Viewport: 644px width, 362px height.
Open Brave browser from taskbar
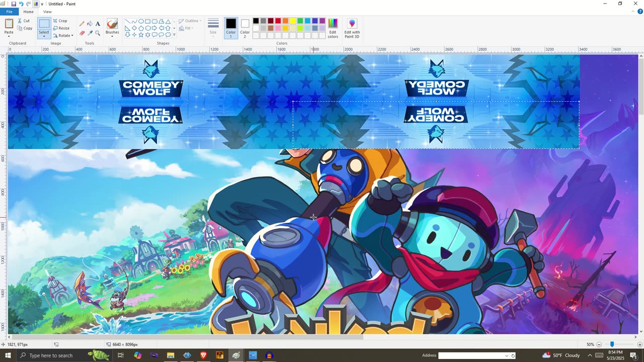point(203,355)
